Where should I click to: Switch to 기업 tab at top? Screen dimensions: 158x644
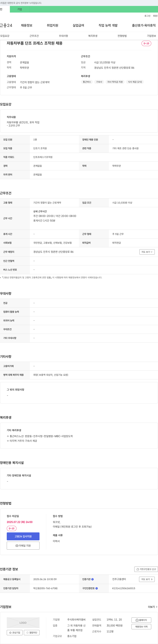click(20, 9)
